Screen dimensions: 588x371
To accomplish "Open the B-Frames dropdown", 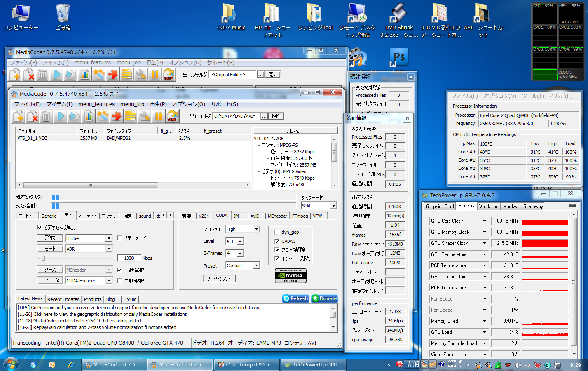I will tap(240, 253).
